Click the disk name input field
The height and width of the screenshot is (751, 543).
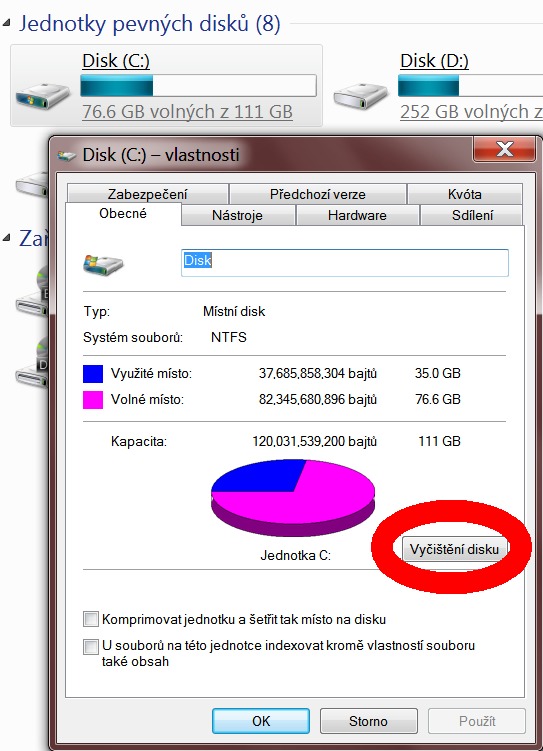coord(345,262)
